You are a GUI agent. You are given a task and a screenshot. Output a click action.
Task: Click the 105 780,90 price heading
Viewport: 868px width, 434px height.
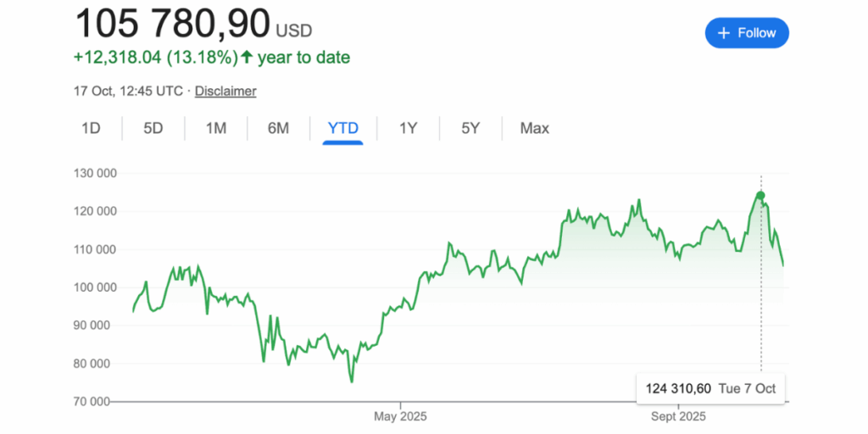click(x=173, y=24)
